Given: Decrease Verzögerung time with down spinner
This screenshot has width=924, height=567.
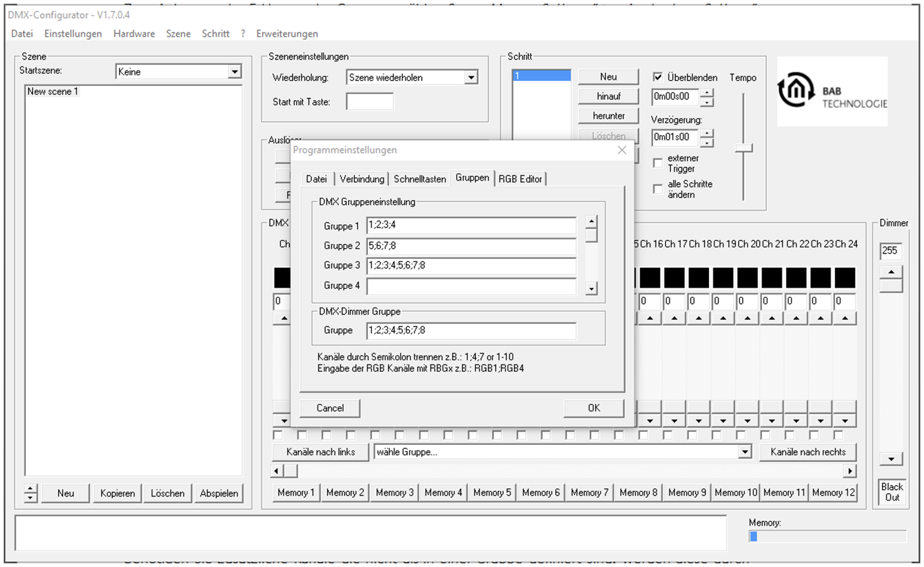Looking at the screenshot, I should (x=707, y=143).
